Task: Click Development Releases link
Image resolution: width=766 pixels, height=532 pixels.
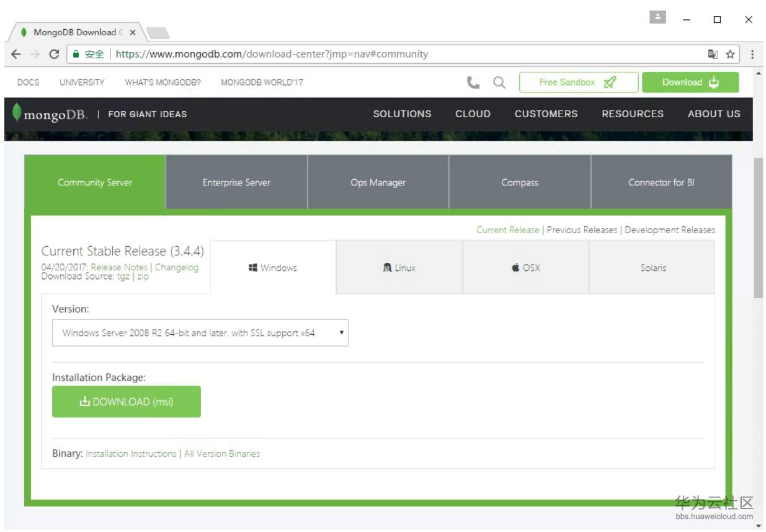Action: 670,230
